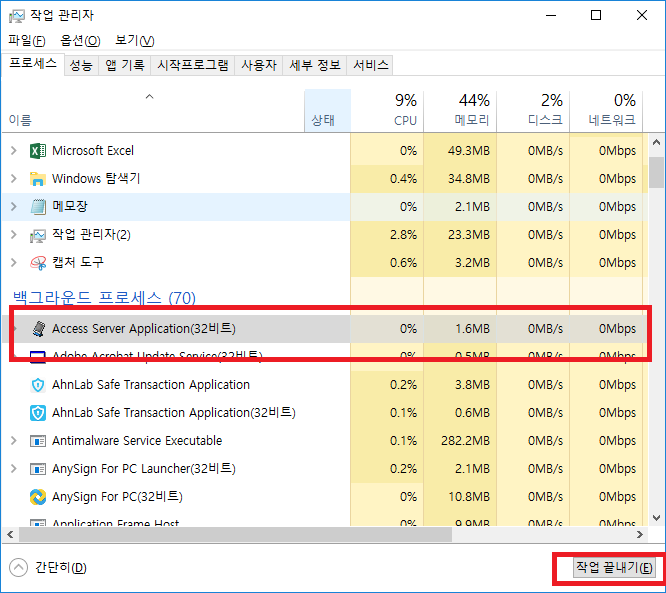Expand the Microsoft Excel process group
This screenshot has height=593, width=666.
[14, 150]
